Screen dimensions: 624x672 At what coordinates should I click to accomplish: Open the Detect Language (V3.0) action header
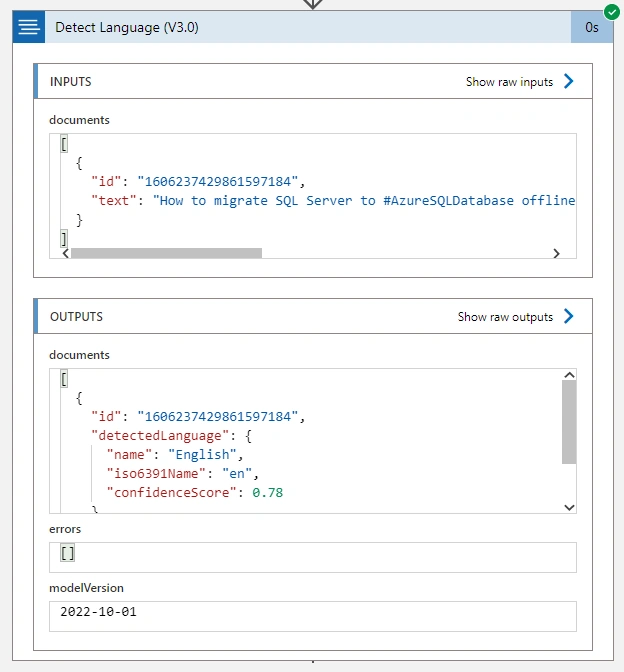[308, 27]
